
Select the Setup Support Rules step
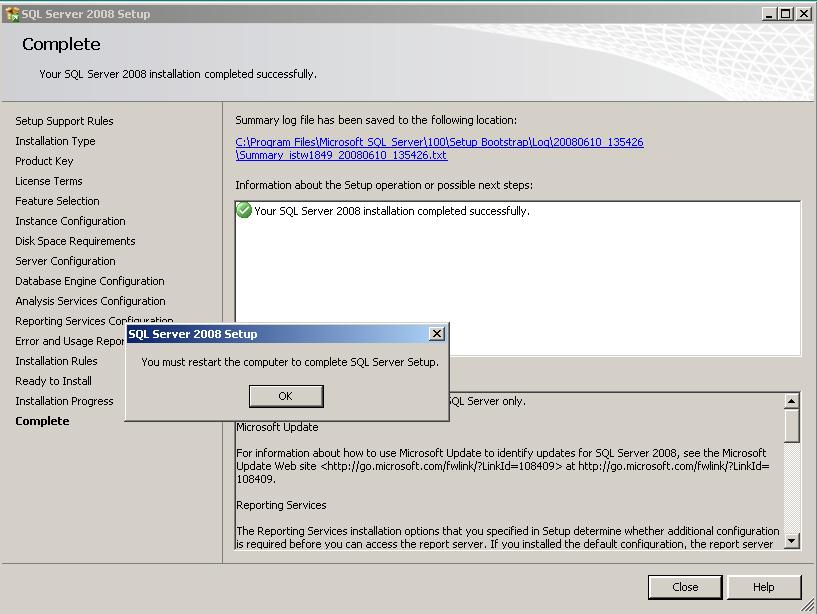(x=64, y=121)
